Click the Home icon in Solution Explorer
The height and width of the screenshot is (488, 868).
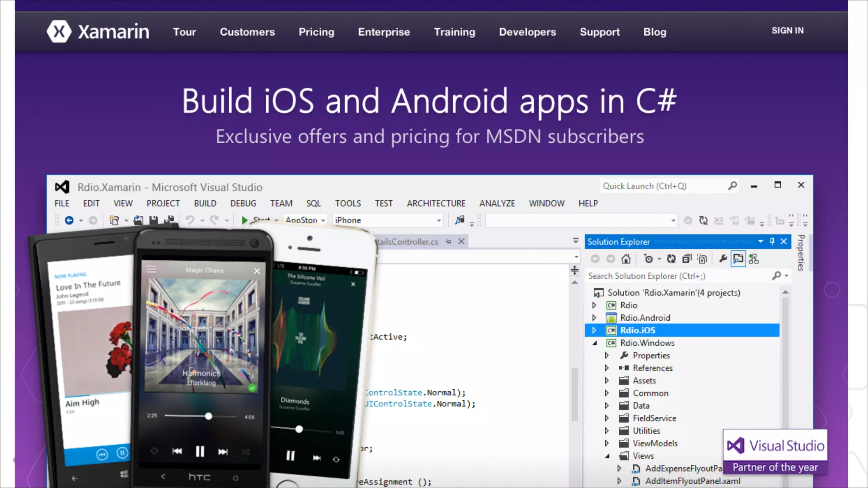pos(626,259)
